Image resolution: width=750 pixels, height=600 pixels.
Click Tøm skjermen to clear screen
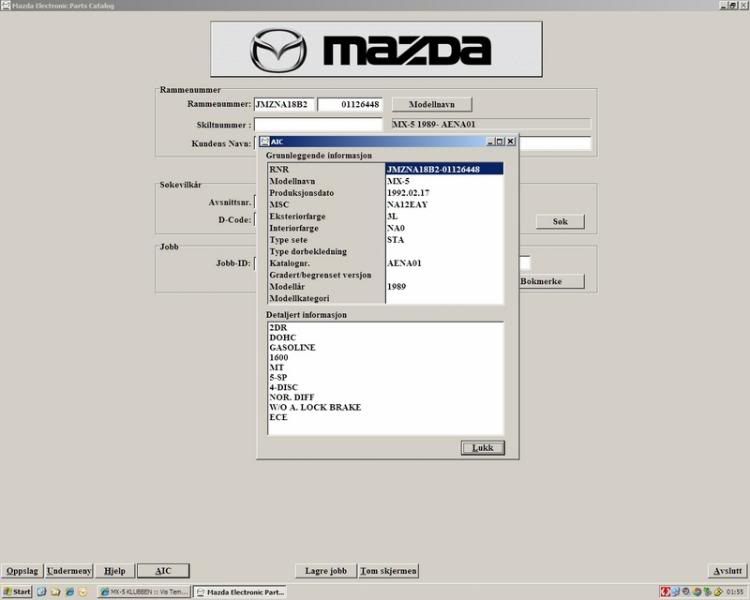click(388, 571)
